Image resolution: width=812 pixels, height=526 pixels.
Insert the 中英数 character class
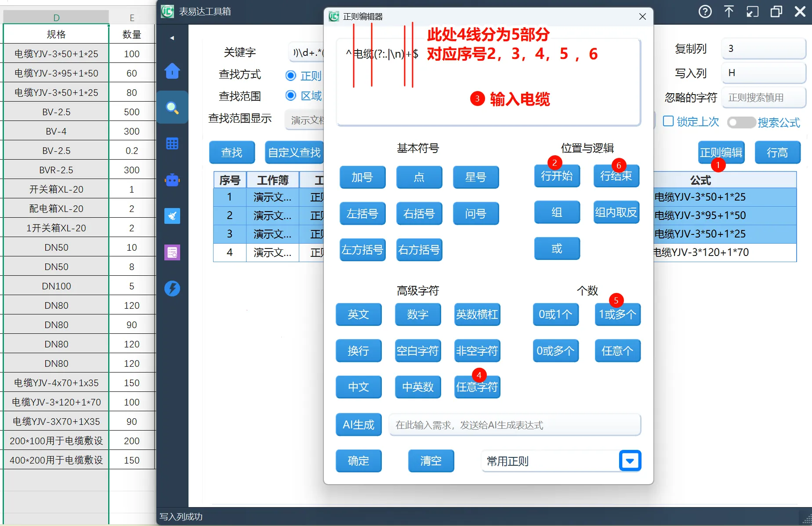coord(418,387)
